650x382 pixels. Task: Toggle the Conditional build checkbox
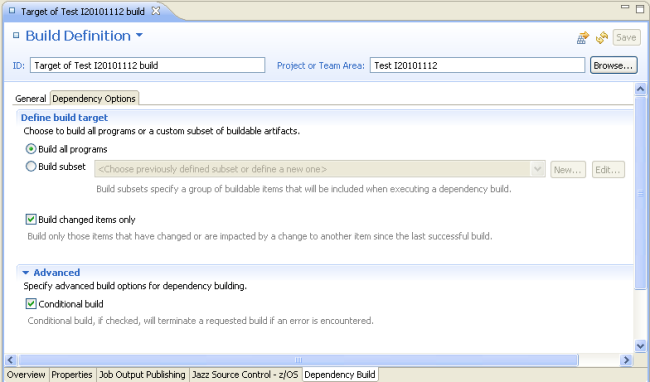(31, 304)
